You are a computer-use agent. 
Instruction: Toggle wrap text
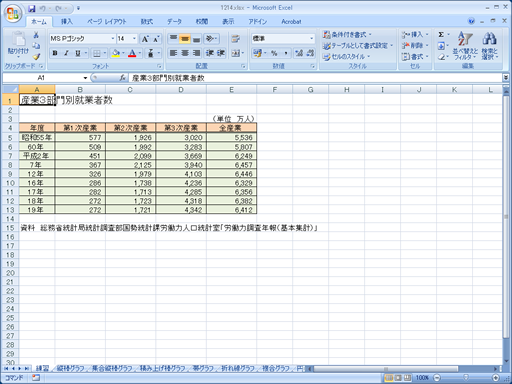click(236, 39)
